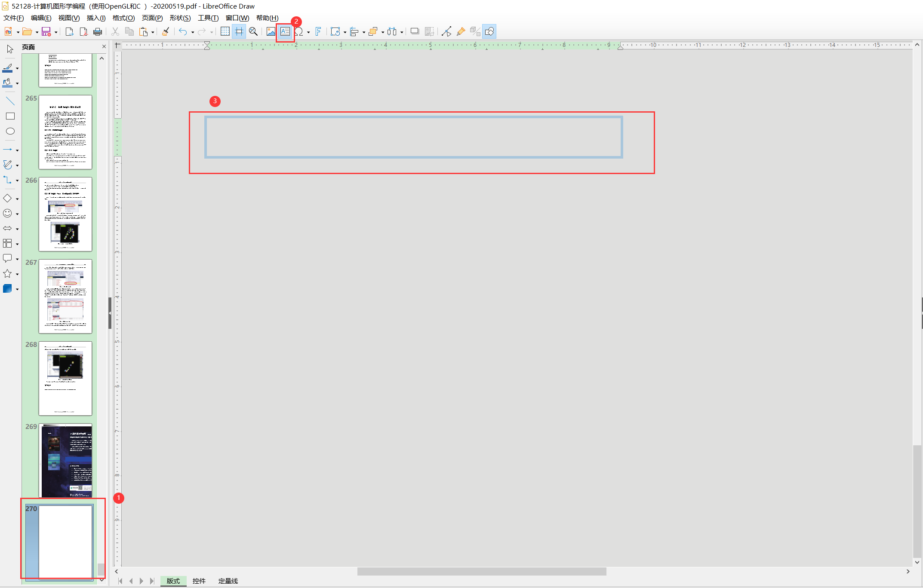Click the Save icon
The height and width of the screenshot is (588, 923).
(x=46, y=31)
